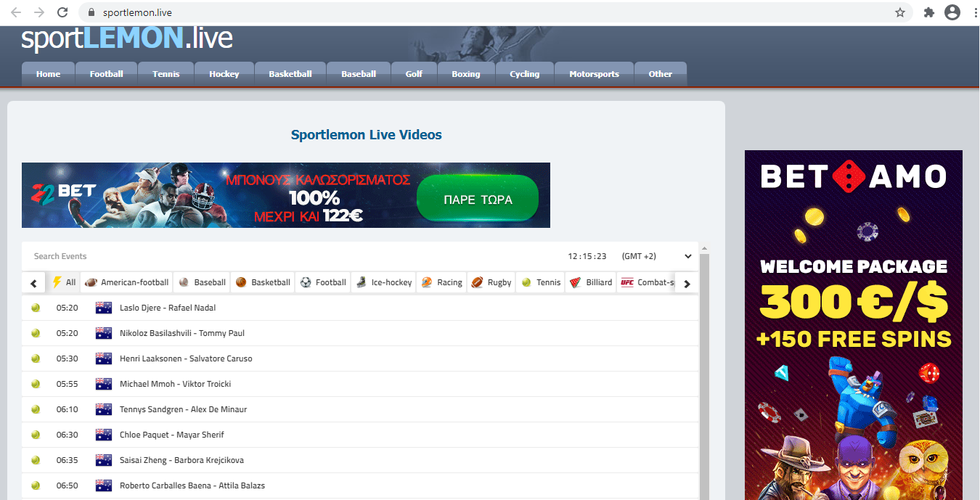This screenshot has width=980, height=500.
Task: Click the 05:55 time on Michael Mmoh row
Action: [x=67, y=384]
